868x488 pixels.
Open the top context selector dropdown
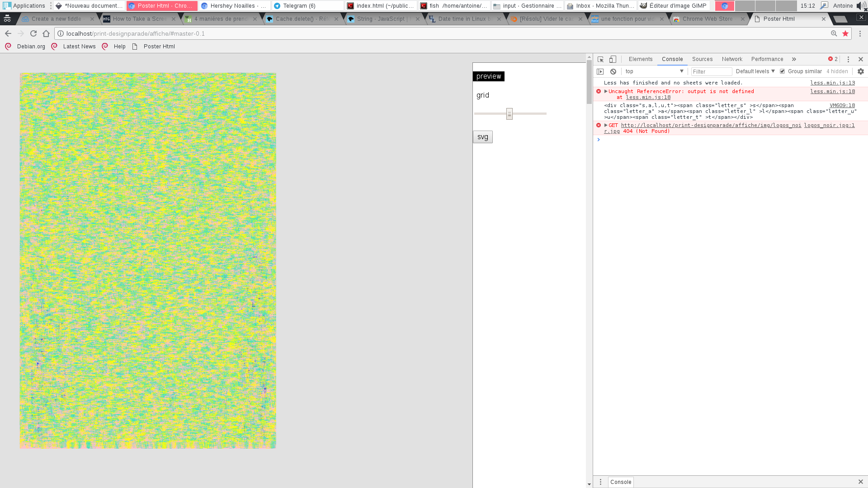(654, 71)
